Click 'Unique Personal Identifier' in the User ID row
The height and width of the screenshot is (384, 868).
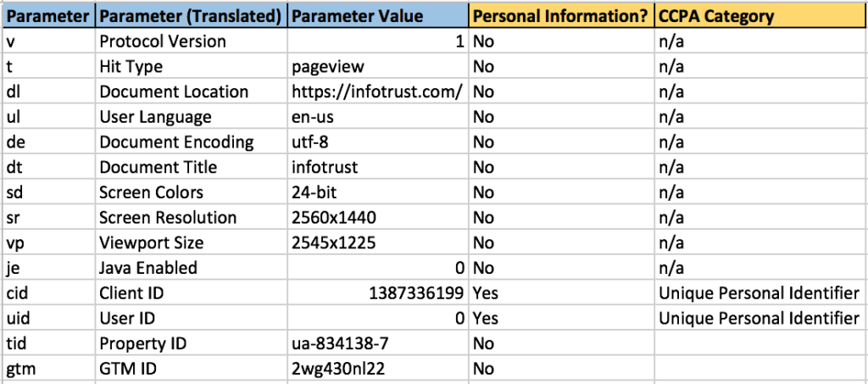759,318
